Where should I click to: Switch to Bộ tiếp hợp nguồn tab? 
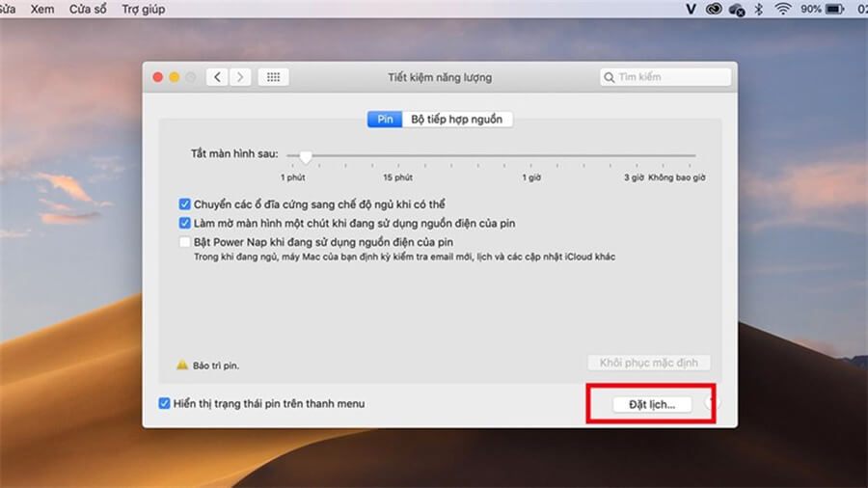coord(457,119)
